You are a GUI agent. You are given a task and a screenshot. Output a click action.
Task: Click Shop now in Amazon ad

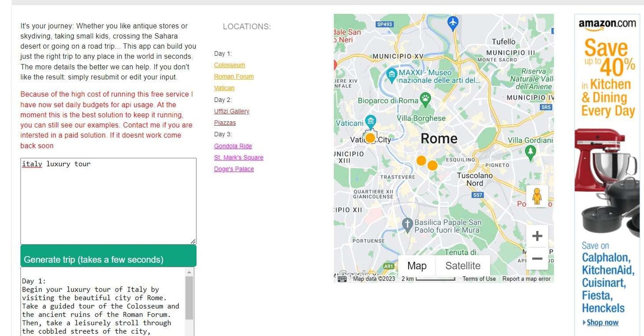(602, 323)
